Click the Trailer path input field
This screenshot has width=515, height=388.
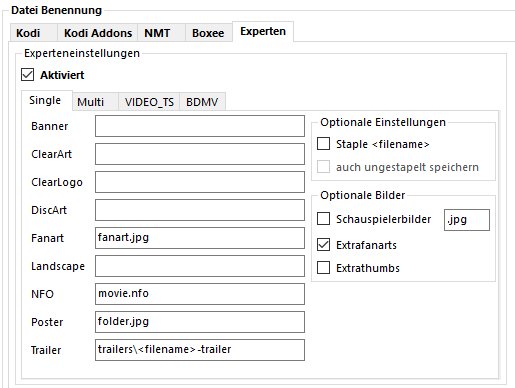200,350
